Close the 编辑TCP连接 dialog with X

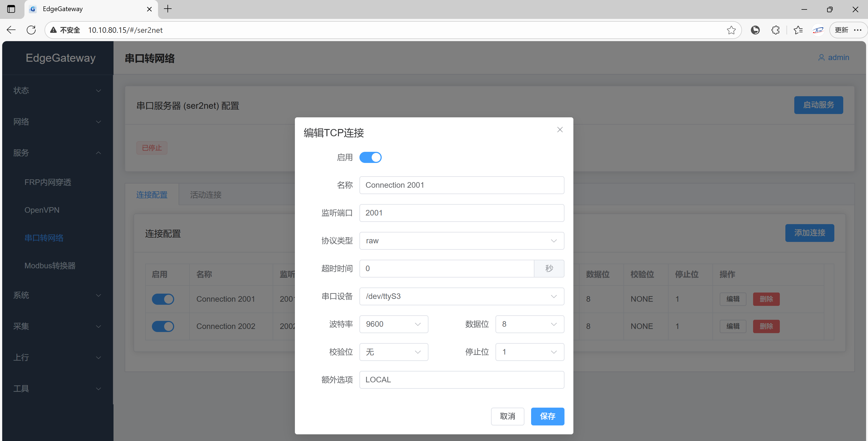560,130
